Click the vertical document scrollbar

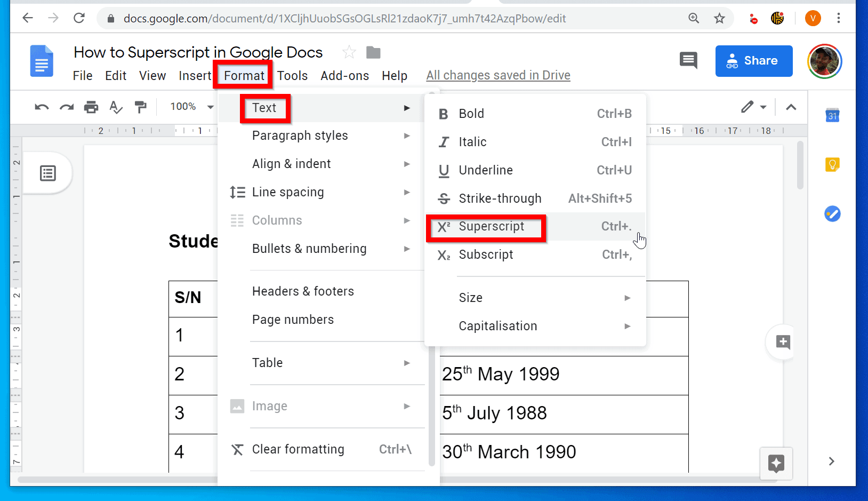click(800, 165)
